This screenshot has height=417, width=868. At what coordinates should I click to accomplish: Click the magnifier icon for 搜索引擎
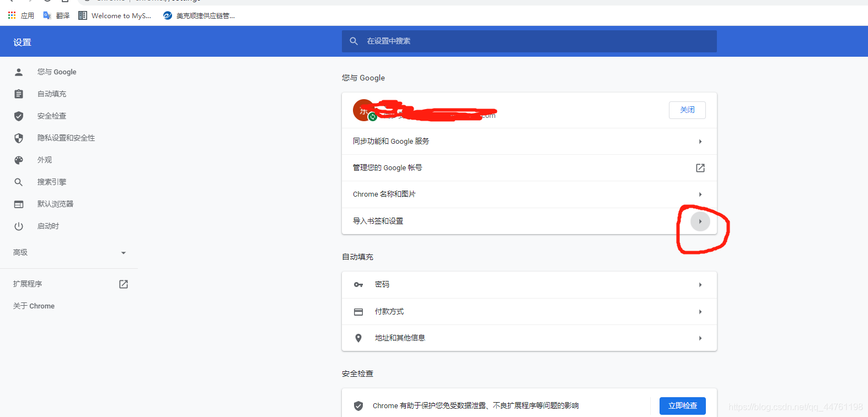click(19, 182)
